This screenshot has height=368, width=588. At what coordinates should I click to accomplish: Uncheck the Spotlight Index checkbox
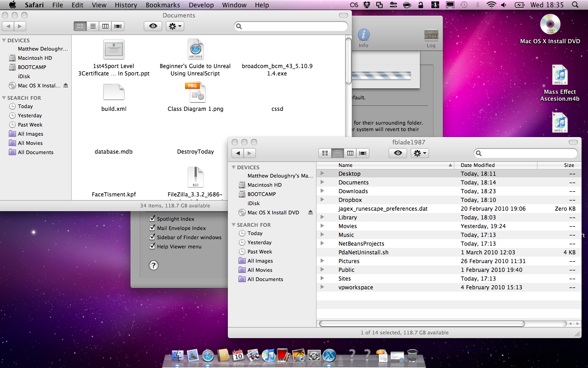click(153, 219)
